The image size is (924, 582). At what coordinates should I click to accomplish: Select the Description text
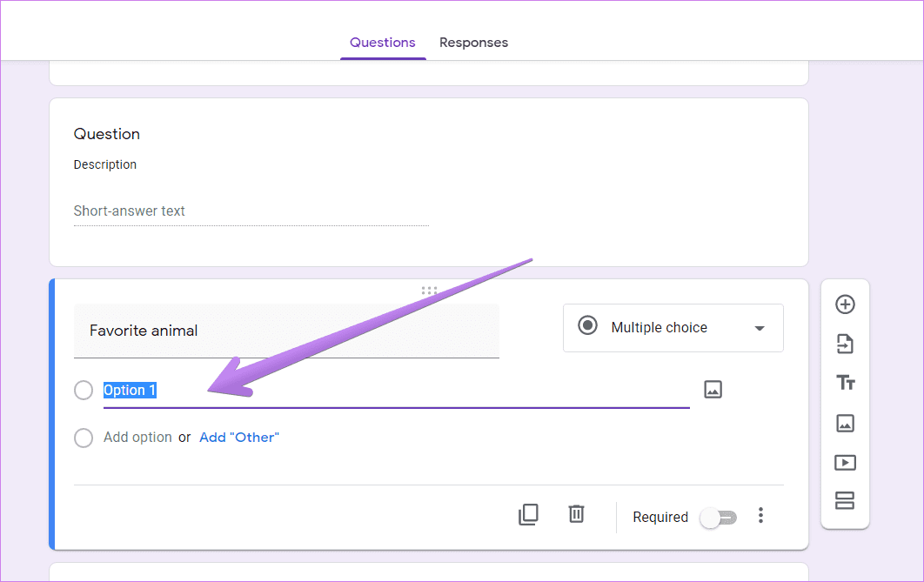(x=105, y=165)
